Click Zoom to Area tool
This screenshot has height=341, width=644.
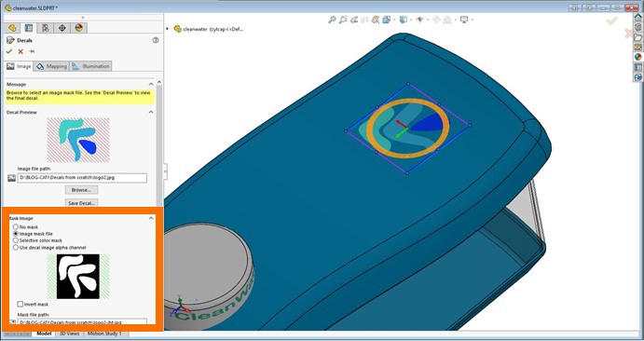click(343, 20)
